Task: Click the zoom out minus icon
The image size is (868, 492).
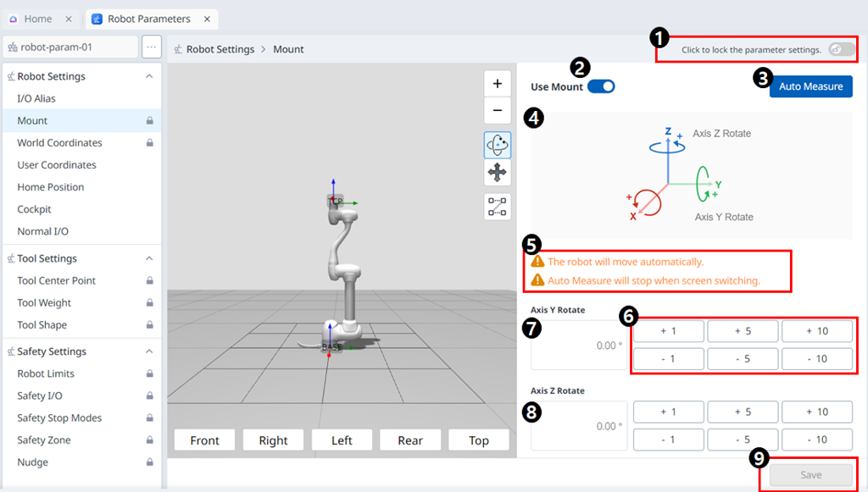Action: pos(498,110)
